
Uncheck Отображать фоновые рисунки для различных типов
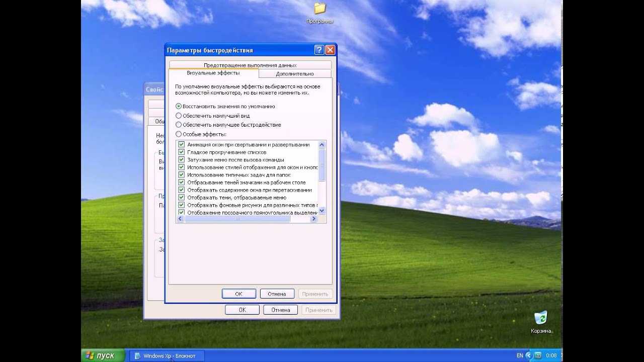[x=182, y=205]
